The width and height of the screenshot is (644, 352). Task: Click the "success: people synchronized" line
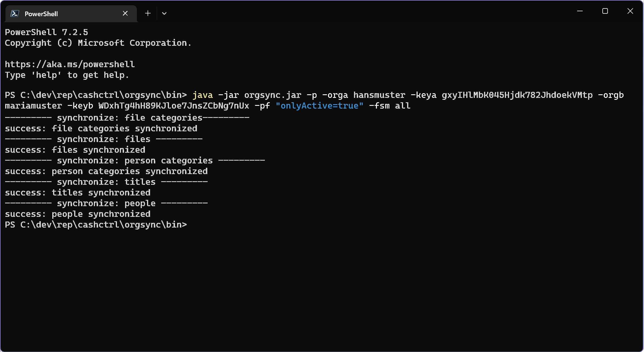[x=78, y=214]
